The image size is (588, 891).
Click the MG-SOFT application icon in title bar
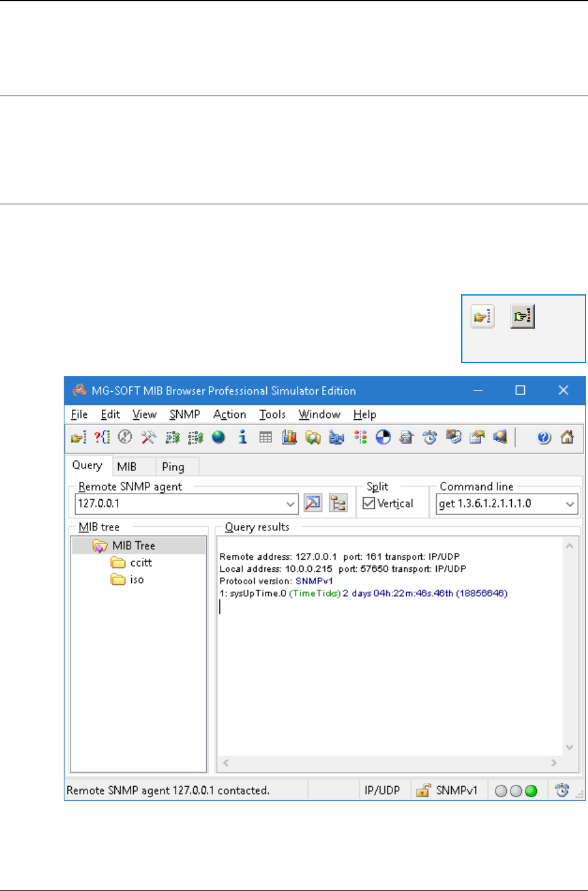tap(79, 390)
